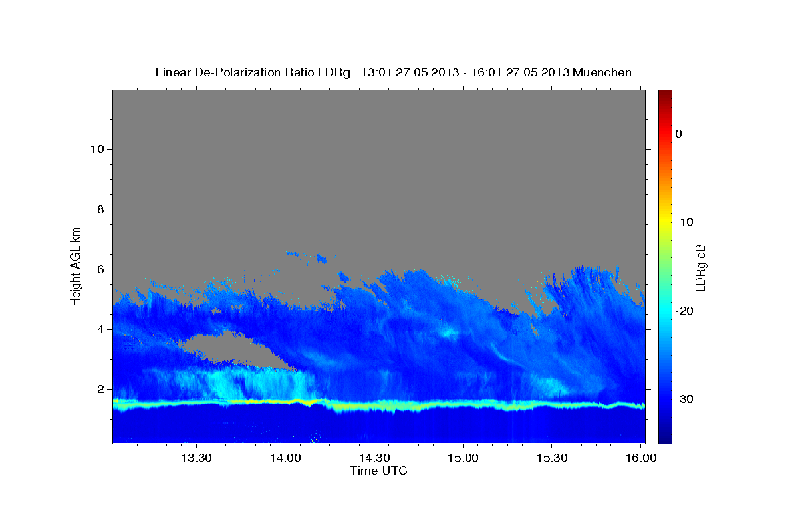Click the height tick label 2
Image resolution: width=798 pixels, height=532 pixels.
point(100,389)
